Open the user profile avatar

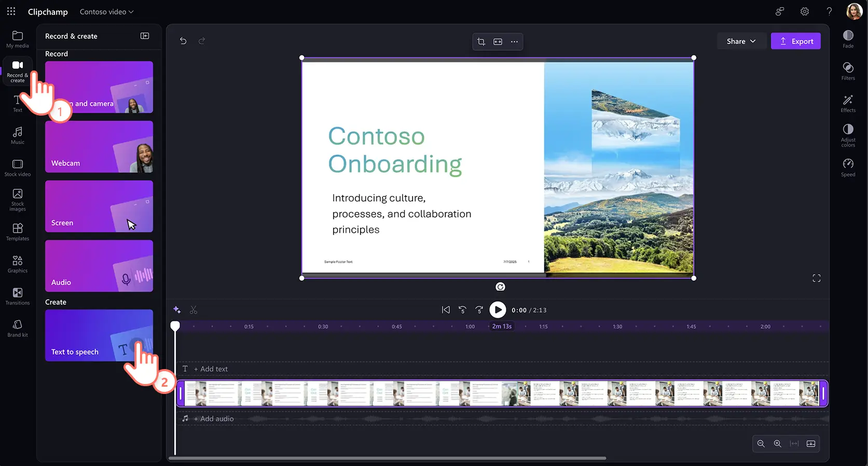(854, 11)
